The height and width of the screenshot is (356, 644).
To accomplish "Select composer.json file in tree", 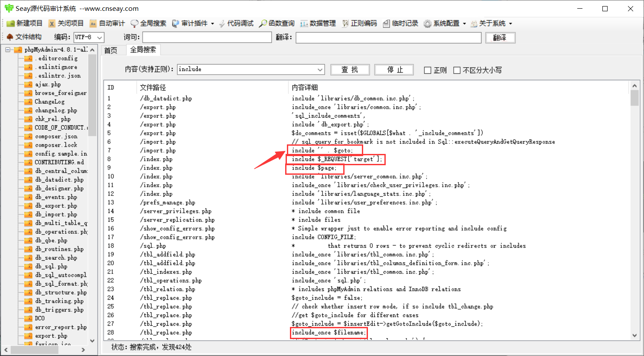I will pos(56,136).
